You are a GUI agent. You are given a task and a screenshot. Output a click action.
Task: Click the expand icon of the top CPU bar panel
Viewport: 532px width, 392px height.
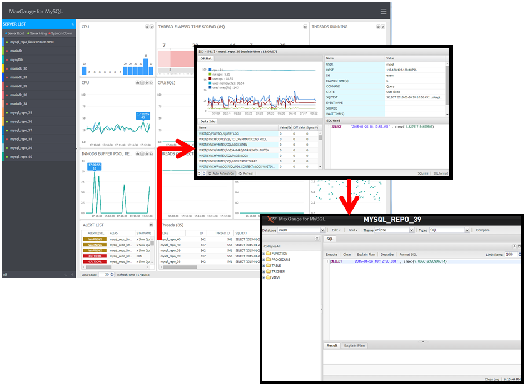[x=152, y=27]
